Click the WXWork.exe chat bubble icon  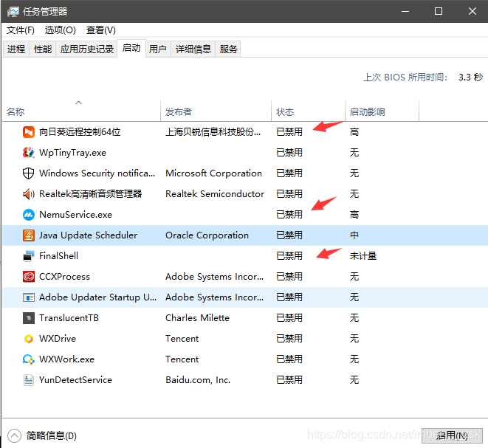click(29, 359)
